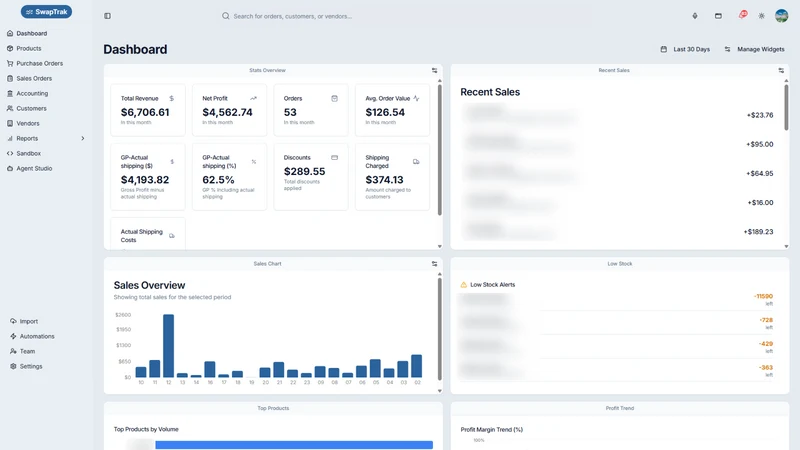Click the Sales Chart vertical scrollbar
Viewport: 800px width, 450px height.
point(439,330)
